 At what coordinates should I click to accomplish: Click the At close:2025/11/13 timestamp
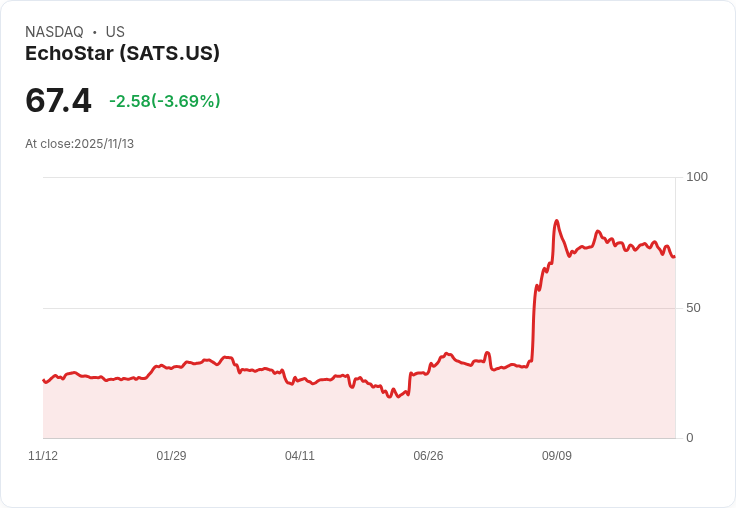pos(79,144)
